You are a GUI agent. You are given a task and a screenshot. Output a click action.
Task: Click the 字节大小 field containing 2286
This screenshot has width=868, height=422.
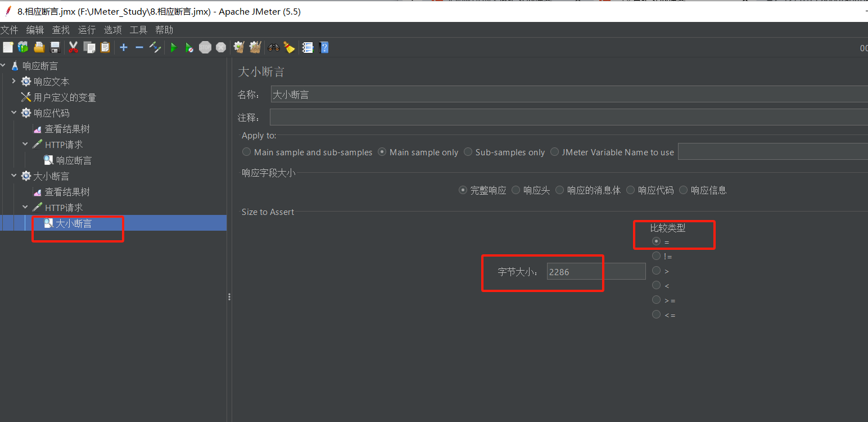coord(596,272)
